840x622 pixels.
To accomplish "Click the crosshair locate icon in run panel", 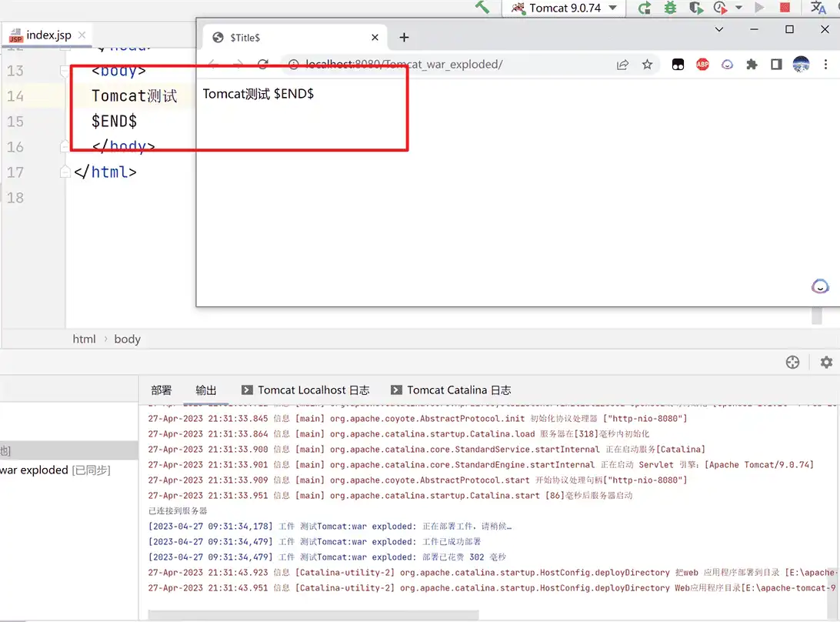I will 792,362.
